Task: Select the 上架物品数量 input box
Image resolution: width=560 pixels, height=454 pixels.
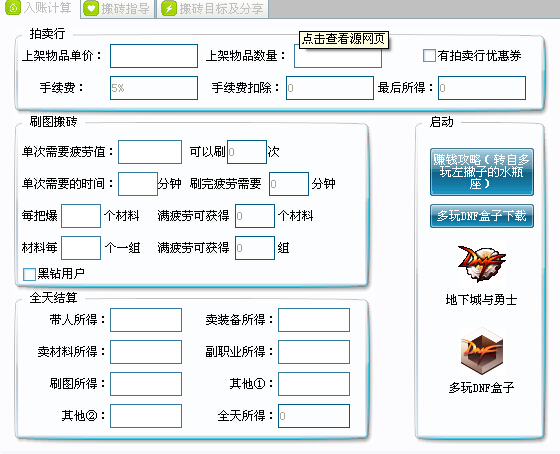Action: pyautogui.click(x=338, y=56)
